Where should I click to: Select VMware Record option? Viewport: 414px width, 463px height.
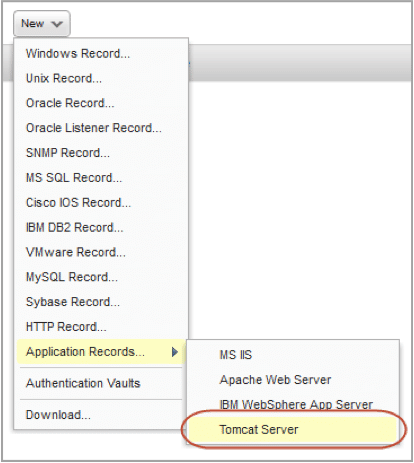[76, 252]
